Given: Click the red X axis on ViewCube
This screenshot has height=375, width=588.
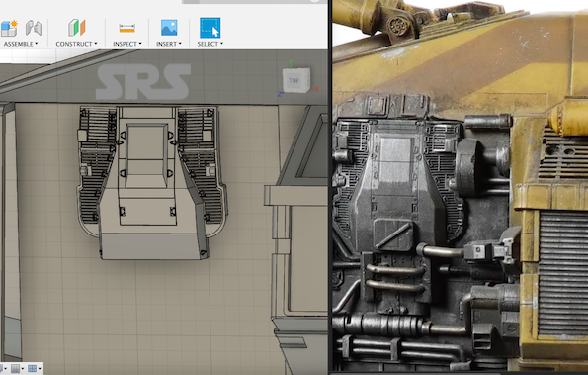Looking at the screenshot, I should pos(315,89).
